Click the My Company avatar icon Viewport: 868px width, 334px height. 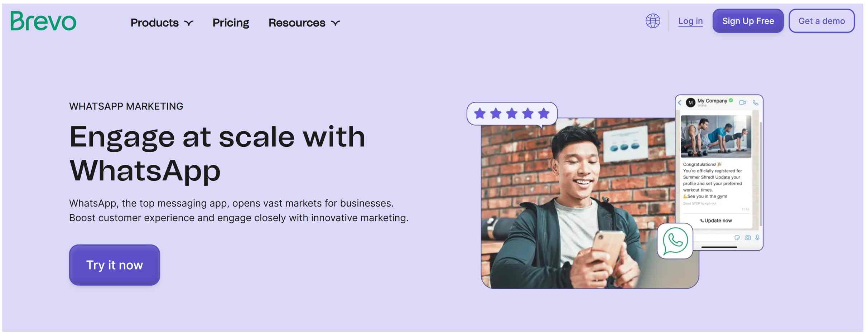click(x=690, y=103)
